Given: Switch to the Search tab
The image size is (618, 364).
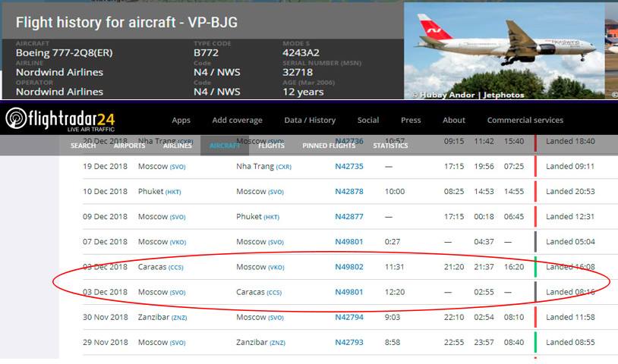Looking at the screenshot, I should [83, 146].
